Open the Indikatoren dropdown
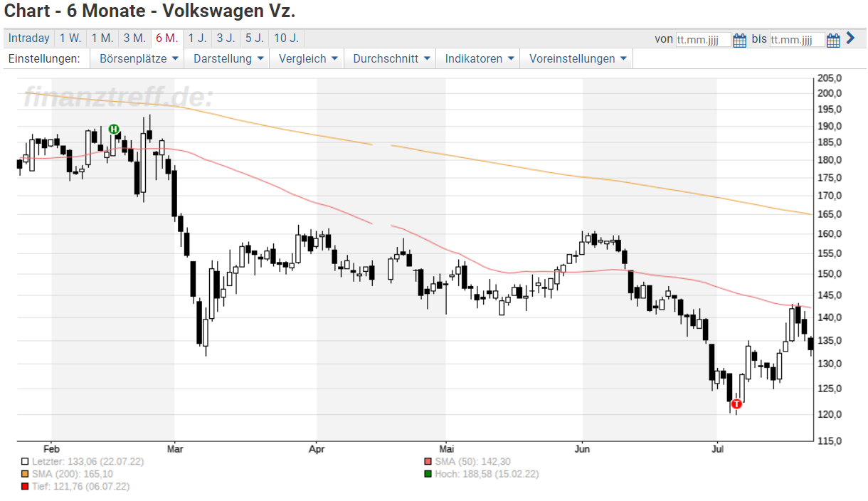The height and width of the screenshot is (501, 868). pos(478,59)
